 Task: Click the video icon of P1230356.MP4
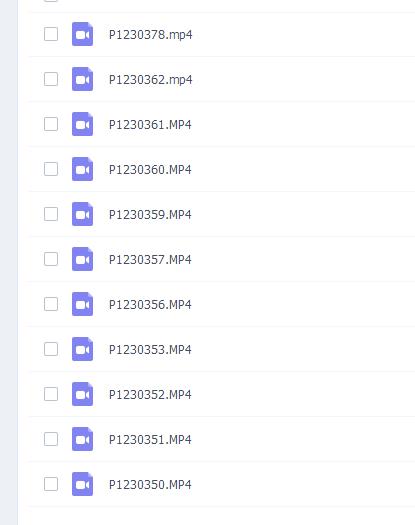82,304
